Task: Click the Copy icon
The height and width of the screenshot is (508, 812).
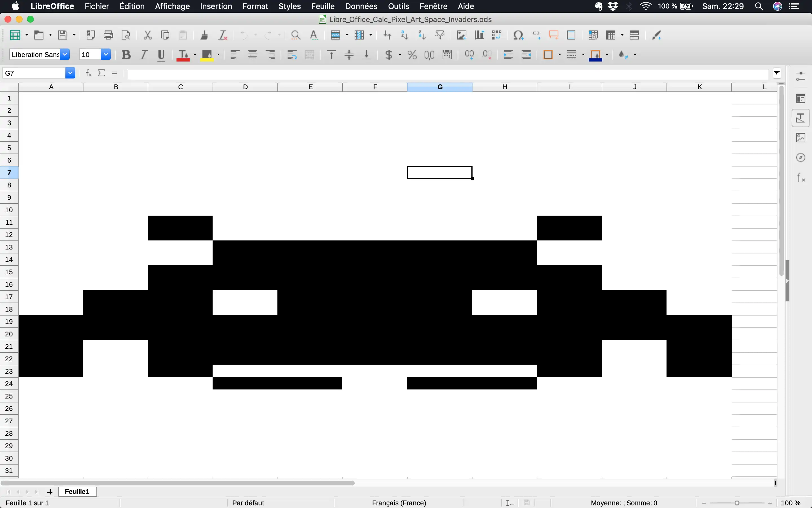Action: click(x=165, y=35)
